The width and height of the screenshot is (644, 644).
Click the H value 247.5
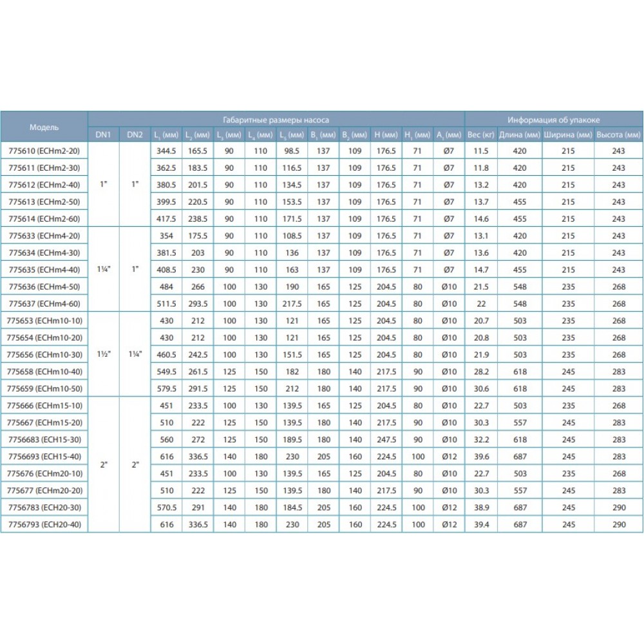pyautogui.click(x=386, y=439)
